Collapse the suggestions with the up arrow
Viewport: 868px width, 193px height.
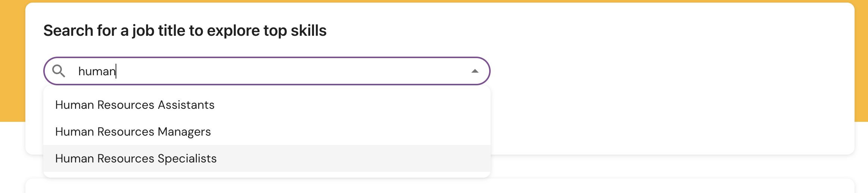pyautogui.click(x=475, y=71)
